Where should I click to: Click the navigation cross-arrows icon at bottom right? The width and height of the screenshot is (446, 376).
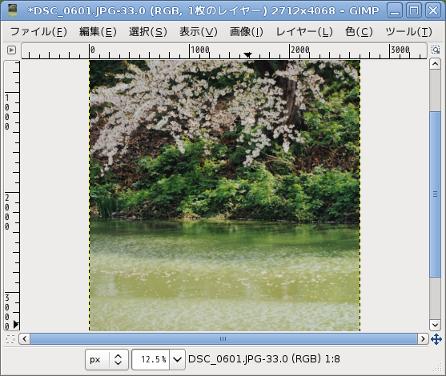pos(436,339)
